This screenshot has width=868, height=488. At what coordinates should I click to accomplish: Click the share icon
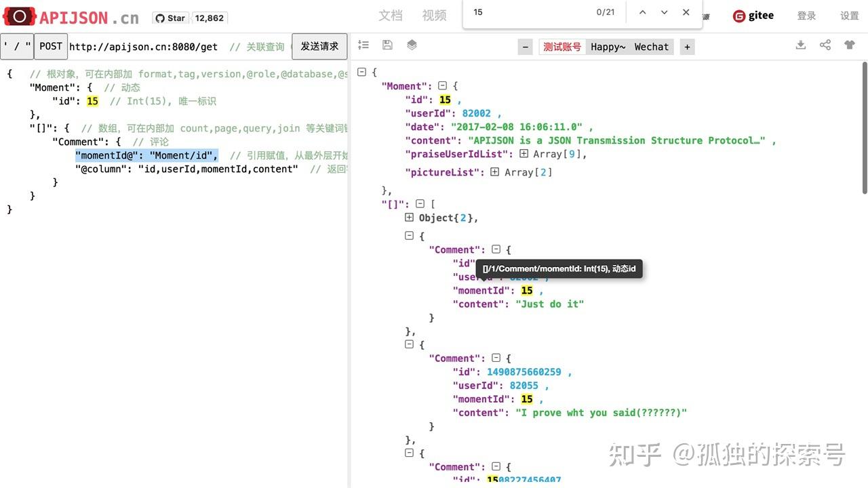tap(825, 45)
